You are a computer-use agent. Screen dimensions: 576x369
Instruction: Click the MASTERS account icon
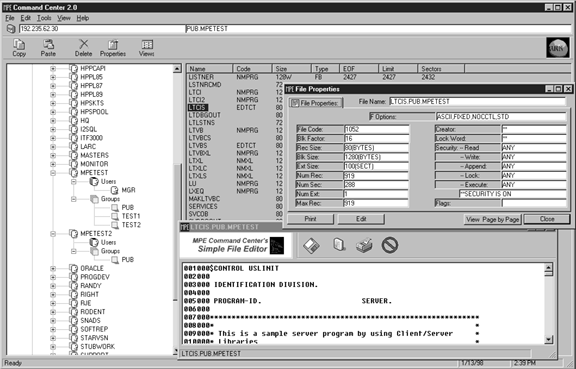click(x=74, y=155)
